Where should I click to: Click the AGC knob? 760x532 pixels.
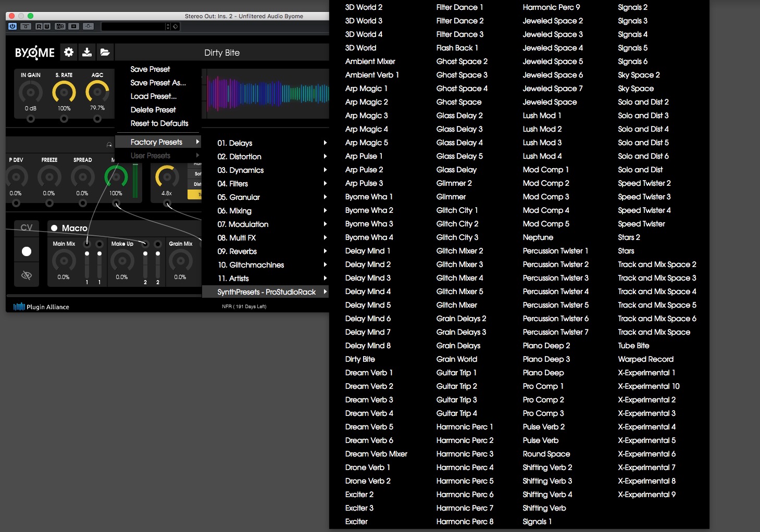[x=97, y=93]
